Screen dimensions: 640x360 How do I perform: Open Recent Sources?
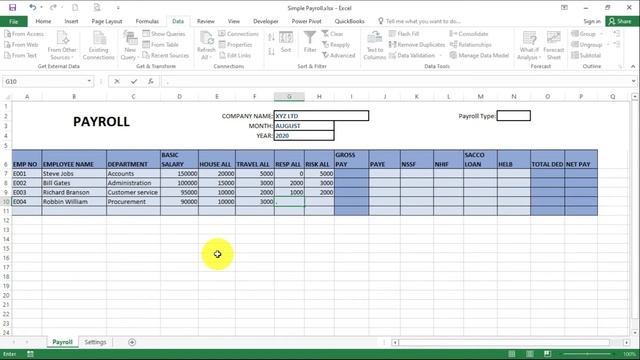click(166, 55)
